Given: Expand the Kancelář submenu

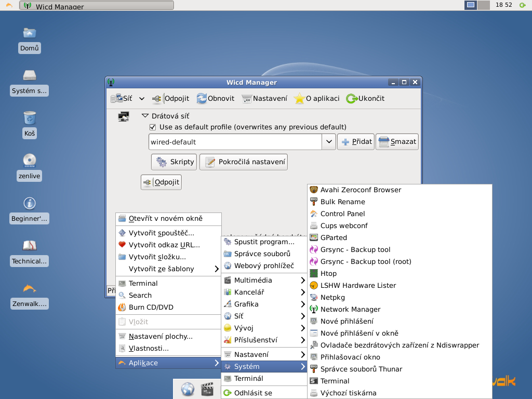Looking at the screenshot, I should tap(264, 292).
